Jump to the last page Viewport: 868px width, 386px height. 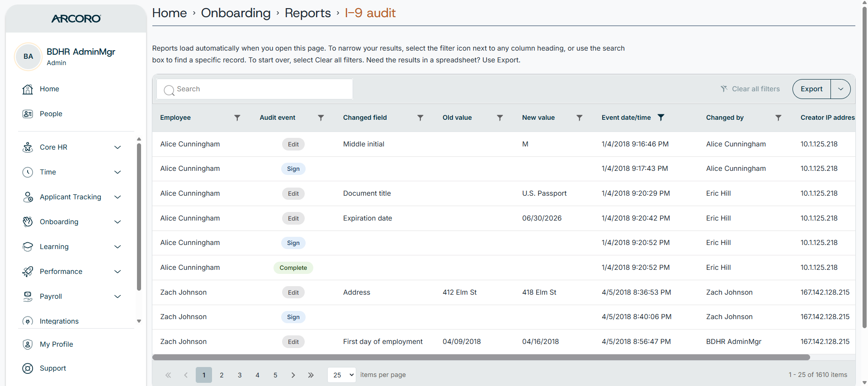[x=311, y=375]
